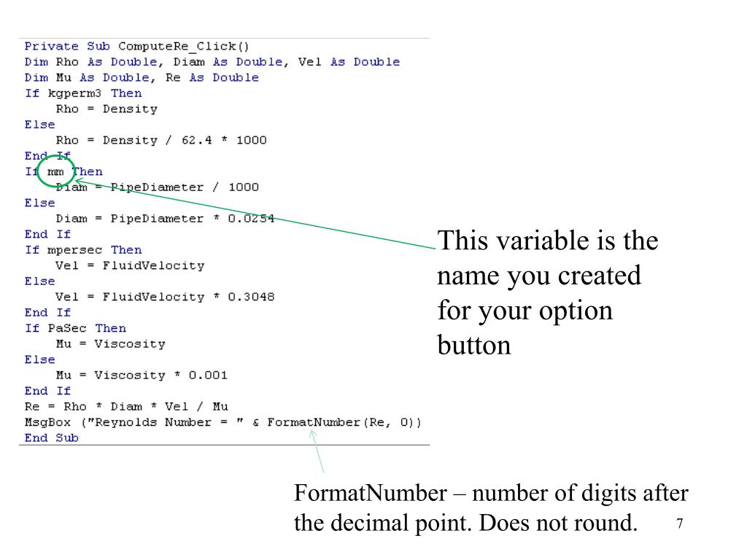Click the 'If PaSec Then' statement

click(76, 329)
